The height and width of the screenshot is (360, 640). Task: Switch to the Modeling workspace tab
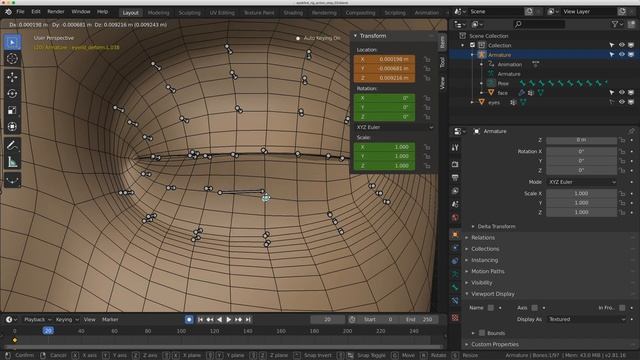[158, 13]
